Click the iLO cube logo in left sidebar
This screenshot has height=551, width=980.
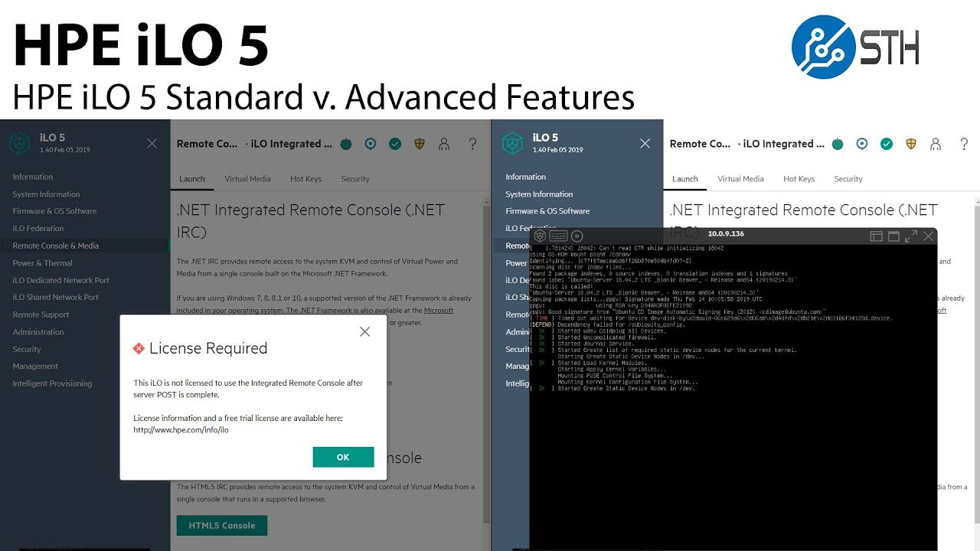pos(19,143)
